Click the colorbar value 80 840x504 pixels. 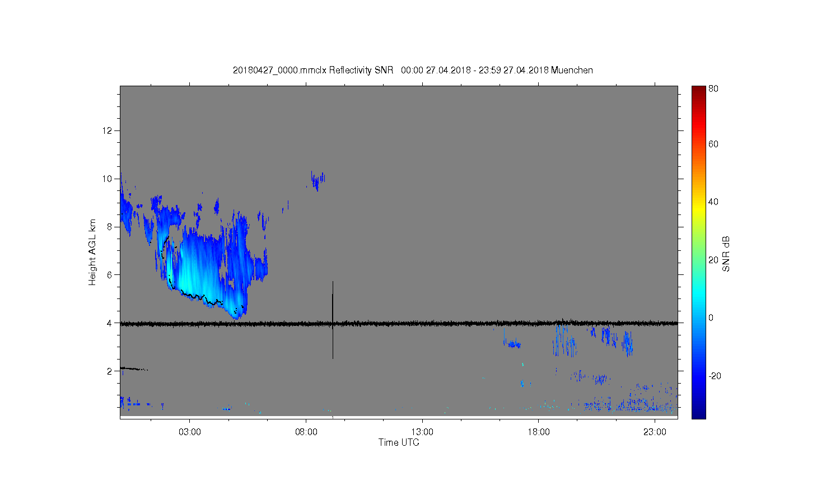(713, 88)
